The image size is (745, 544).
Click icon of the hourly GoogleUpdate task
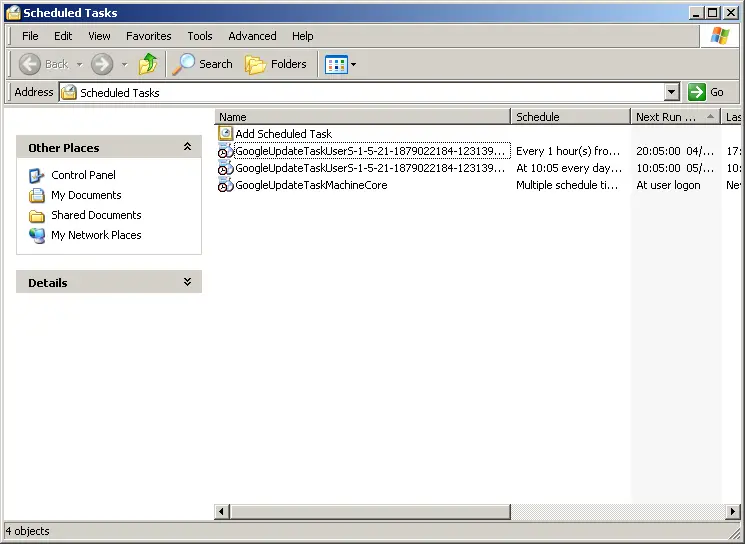click(x=225, y=151)
